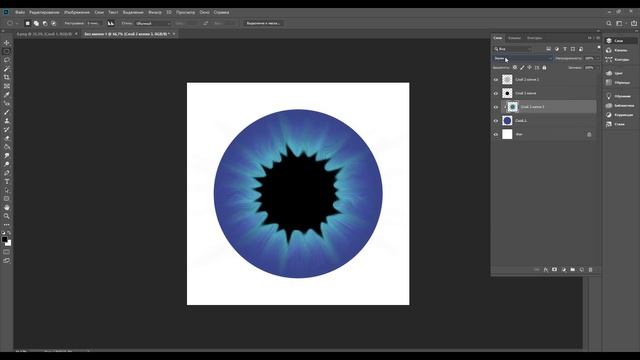Screen dimensions: 640x360
Task: Select the Healing Brush tool
Action: coord(7,103)
